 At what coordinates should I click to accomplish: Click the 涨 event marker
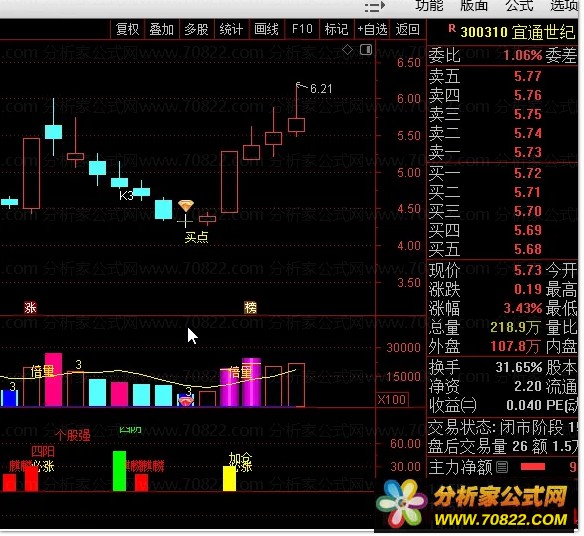pyautogui.click(x=30, y=308)
